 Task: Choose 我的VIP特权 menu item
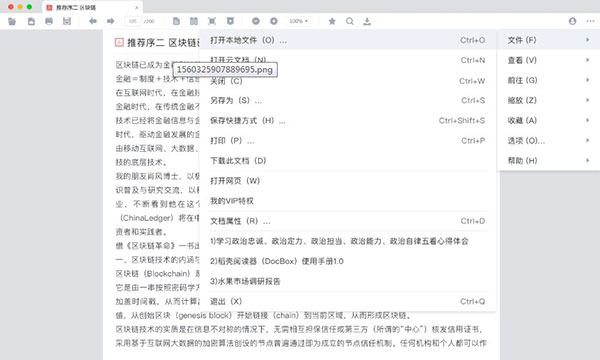point(347,201)
